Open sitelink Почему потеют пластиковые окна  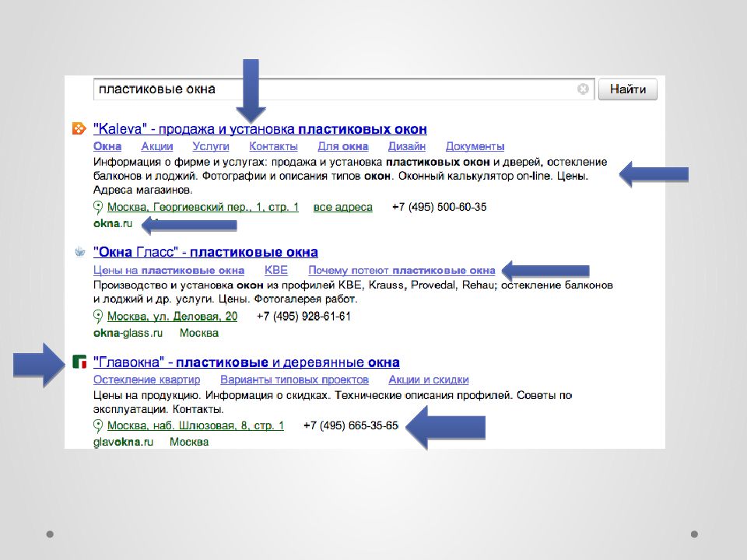[x=402, y=271]
